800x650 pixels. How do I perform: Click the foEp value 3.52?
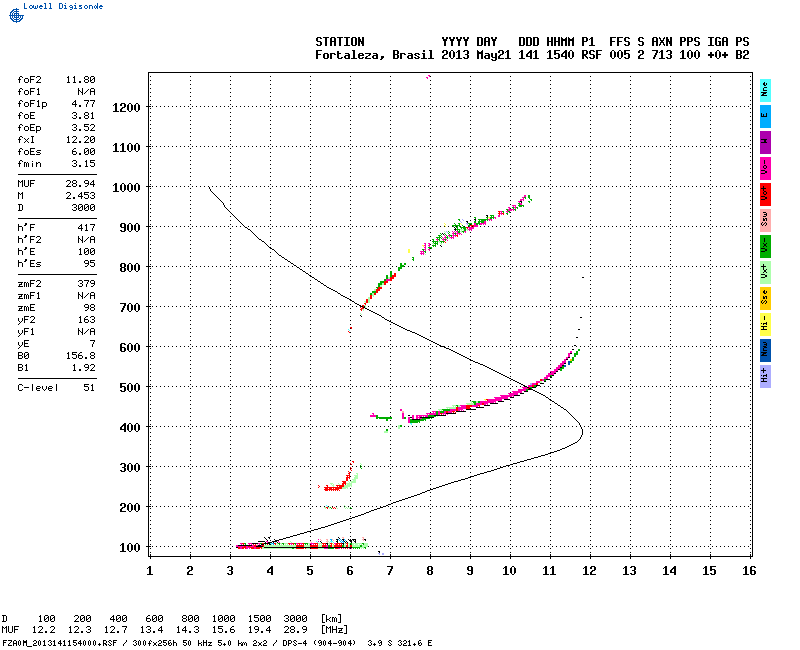(x=83, y=128)
